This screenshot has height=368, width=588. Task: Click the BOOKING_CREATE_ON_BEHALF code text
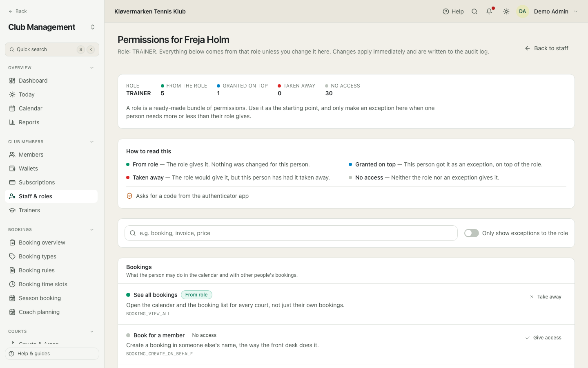click(x=159, y=354)
